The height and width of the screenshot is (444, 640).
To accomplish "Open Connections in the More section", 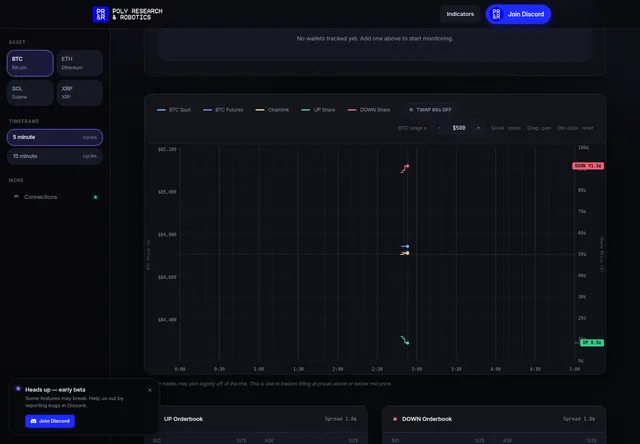I will click(x=55, y=197).
